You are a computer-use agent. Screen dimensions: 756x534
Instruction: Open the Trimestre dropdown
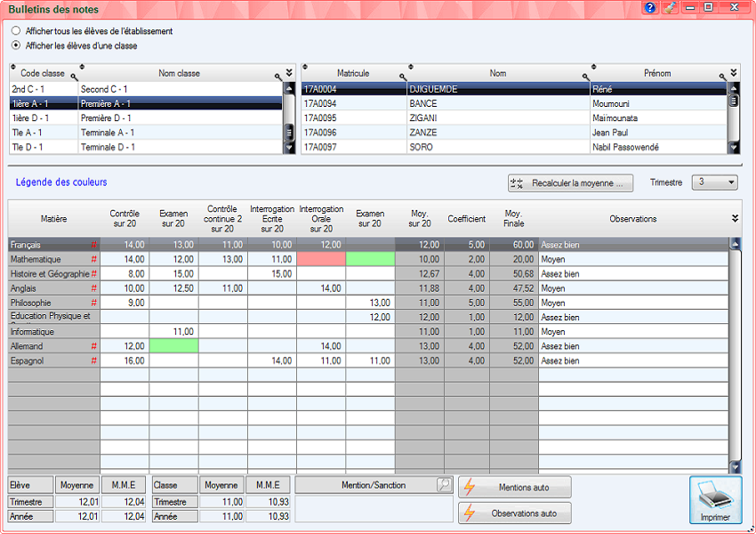tap(714, 182)
